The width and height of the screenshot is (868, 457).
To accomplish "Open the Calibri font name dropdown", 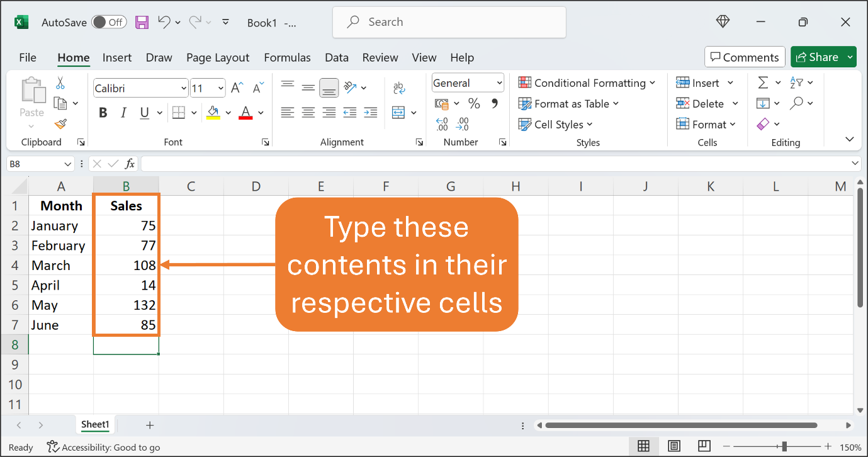I will (184, 88).
